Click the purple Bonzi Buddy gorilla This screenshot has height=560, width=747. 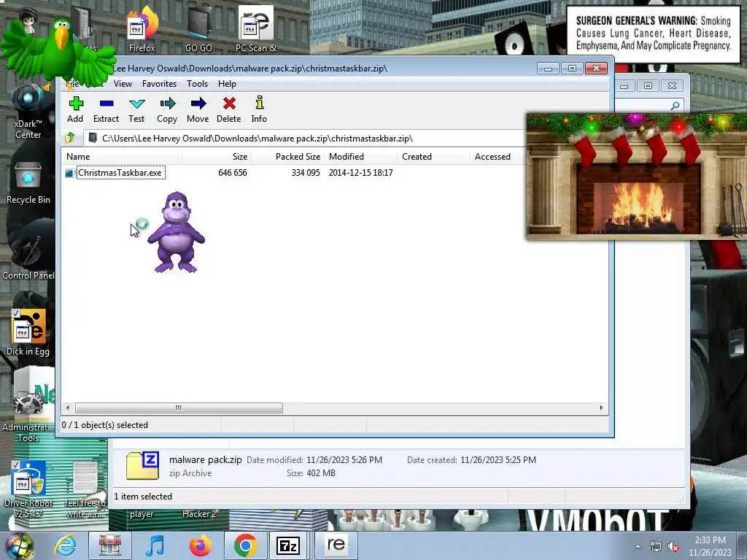pos(177,232)
